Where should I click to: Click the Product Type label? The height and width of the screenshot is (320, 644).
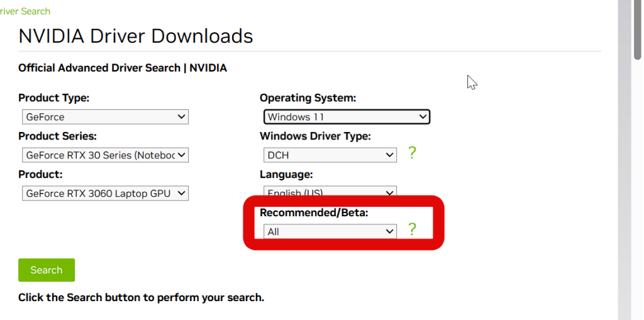[54, 98]
